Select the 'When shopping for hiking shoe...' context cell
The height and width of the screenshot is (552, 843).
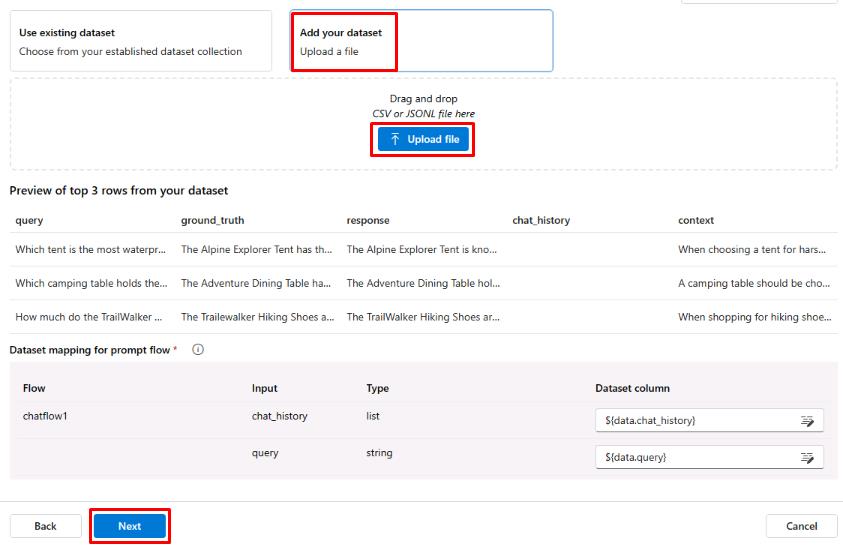(754, 317)
